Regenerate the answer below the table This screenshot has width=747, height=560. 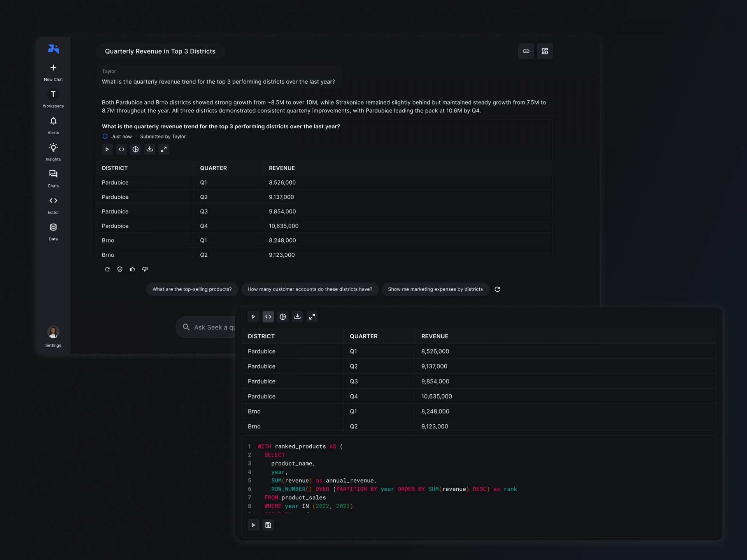(107, 269)
